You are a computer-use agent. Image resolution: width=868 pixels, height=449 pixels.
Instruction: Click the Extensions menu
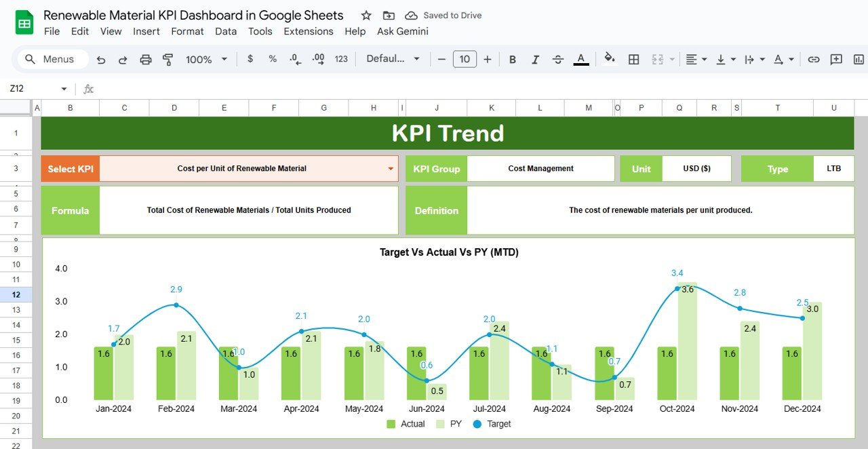pos(309,31)
